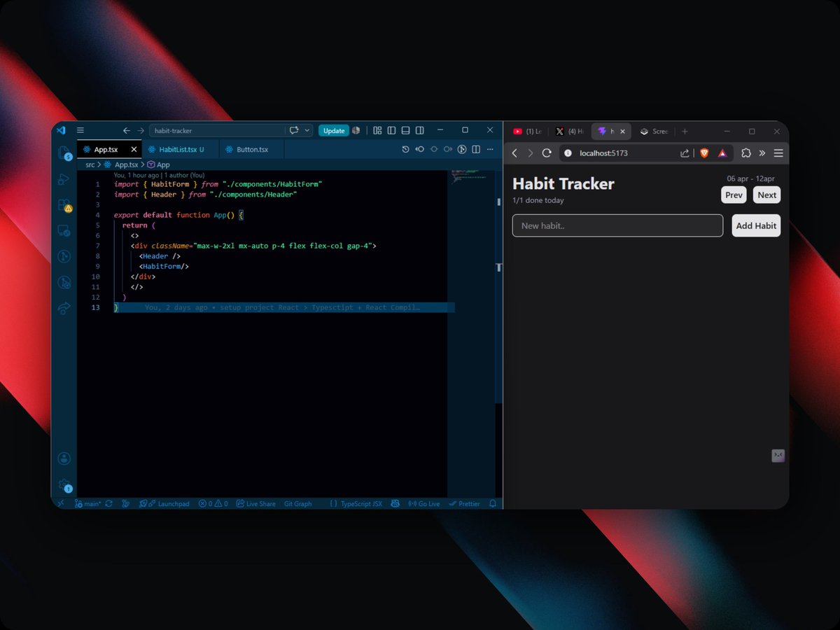Click the Add Habit button
The width and height of the screenshot is (840, 630).
tap(756, 225)
